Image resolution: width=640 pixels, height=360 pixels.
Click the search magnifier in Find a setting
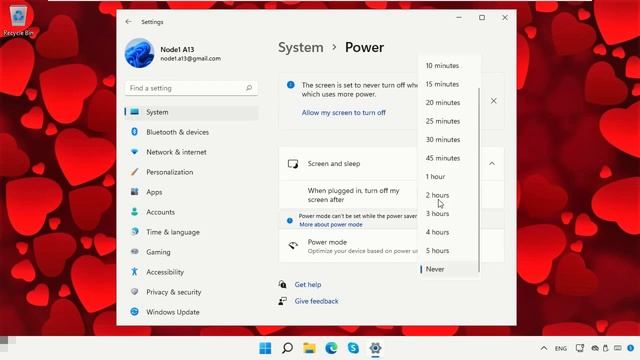[x=249, y=88]
